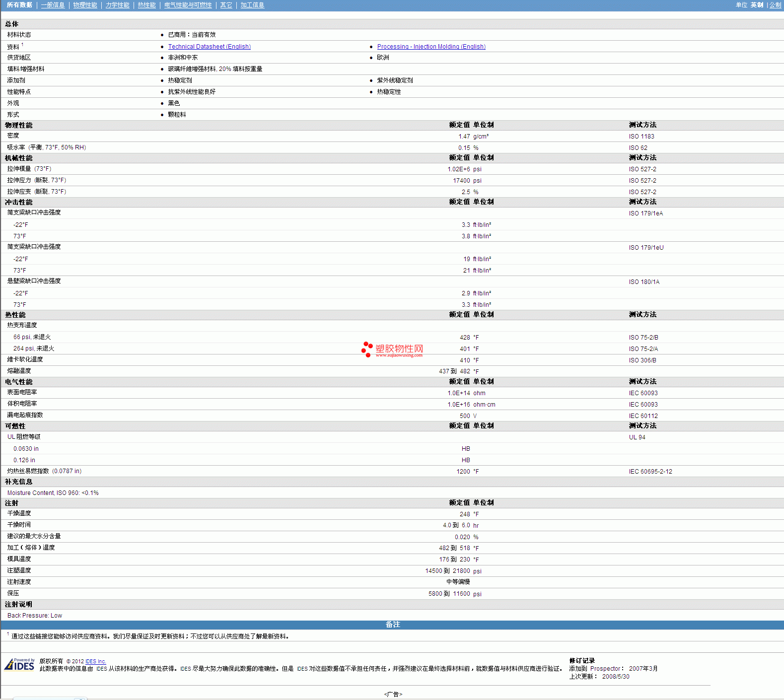Go to the 物理性能 section tab

[85, 5]
